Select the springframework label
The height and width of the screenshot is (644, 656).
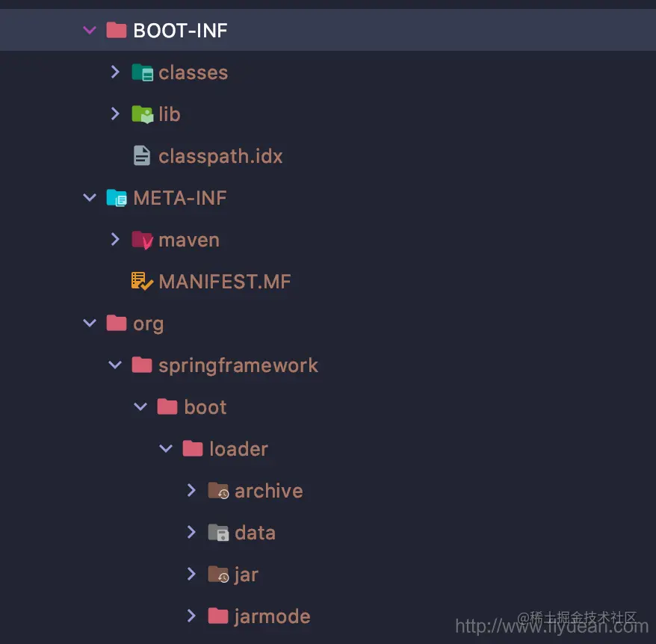238,366
